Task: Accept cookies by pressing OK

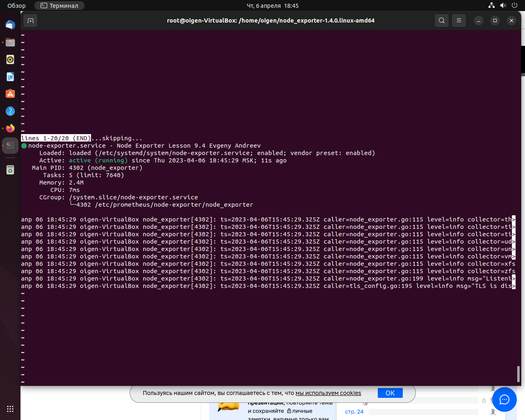Action: point(390,393)
